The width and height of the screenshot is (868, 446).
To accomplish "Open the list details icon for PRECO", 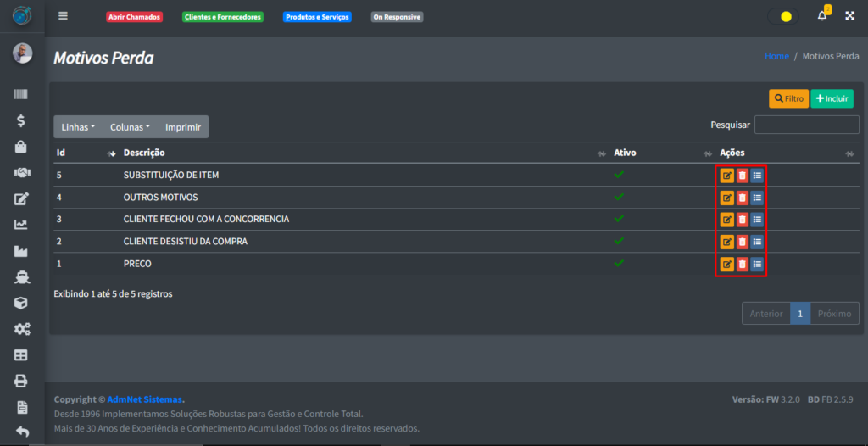I will (x=757, y=264).
